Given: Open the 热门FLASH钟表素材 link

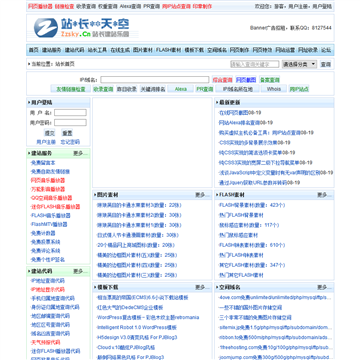Looking at the screenshot, I should [241, 255].
